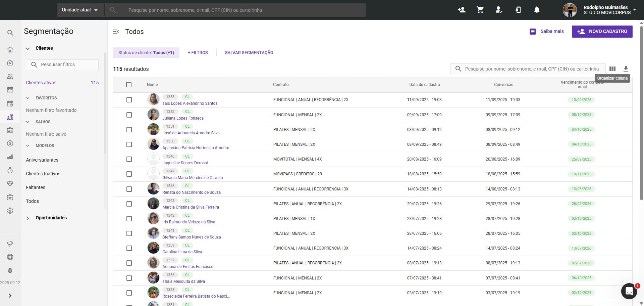The width and height of the screenshot is (644, 306).
Task: Select the Todos model filter
Action: (x=33, y=201)
